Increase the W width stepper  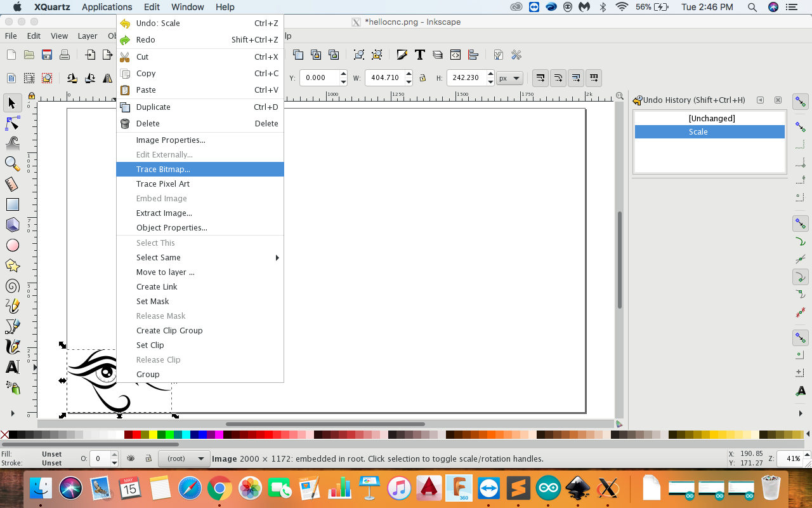click(409, 74)
